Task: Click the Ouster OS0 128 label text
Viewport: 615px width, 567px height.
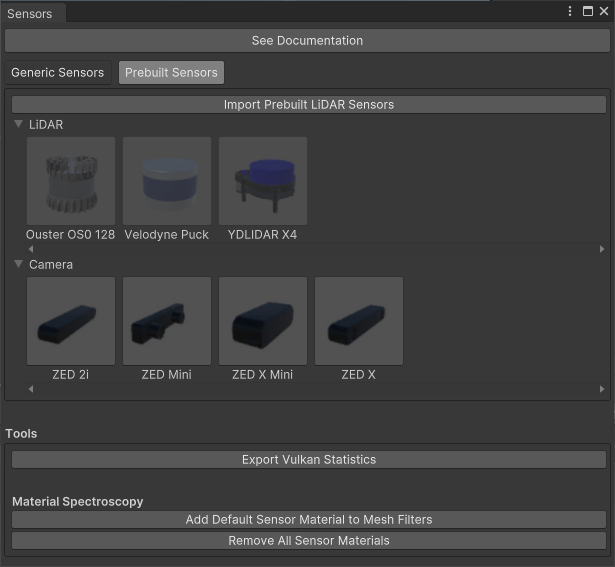Action: 71,234
